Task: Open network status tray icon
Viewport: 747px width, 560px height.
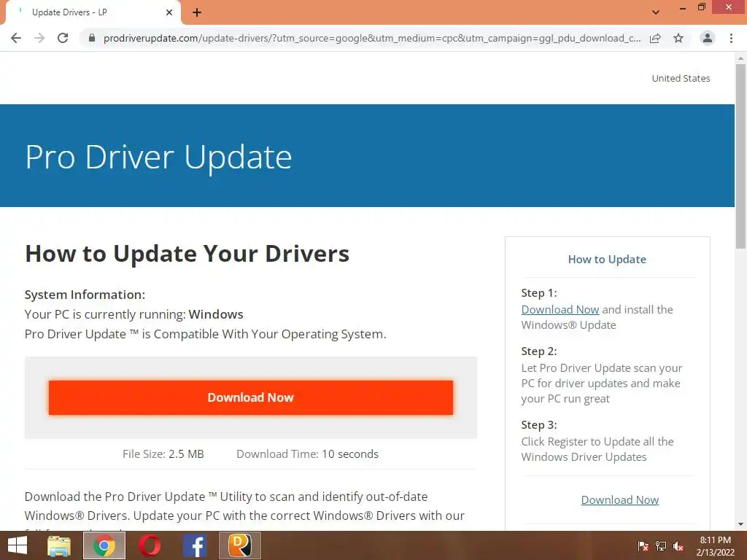Action: click(661, 546)
